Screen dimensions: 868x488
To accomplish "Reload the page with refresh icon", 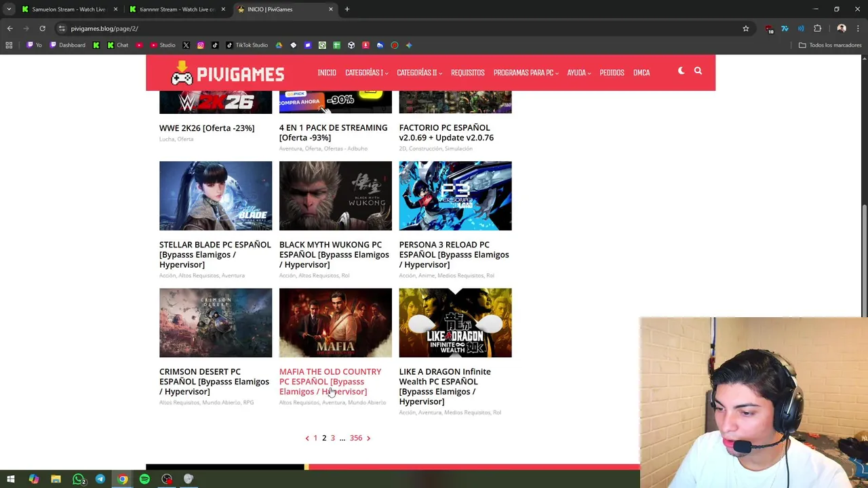I will coord(42,28).
